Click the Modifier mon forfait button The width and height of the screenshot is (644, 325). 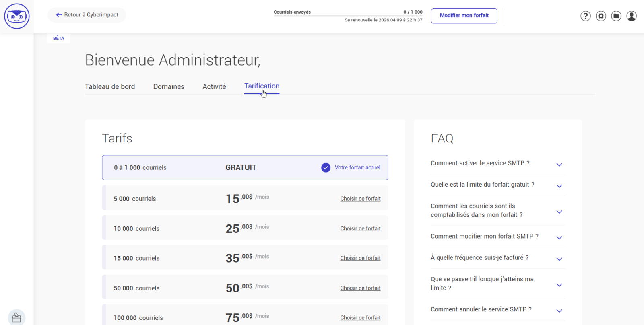(x=464, y=16)
